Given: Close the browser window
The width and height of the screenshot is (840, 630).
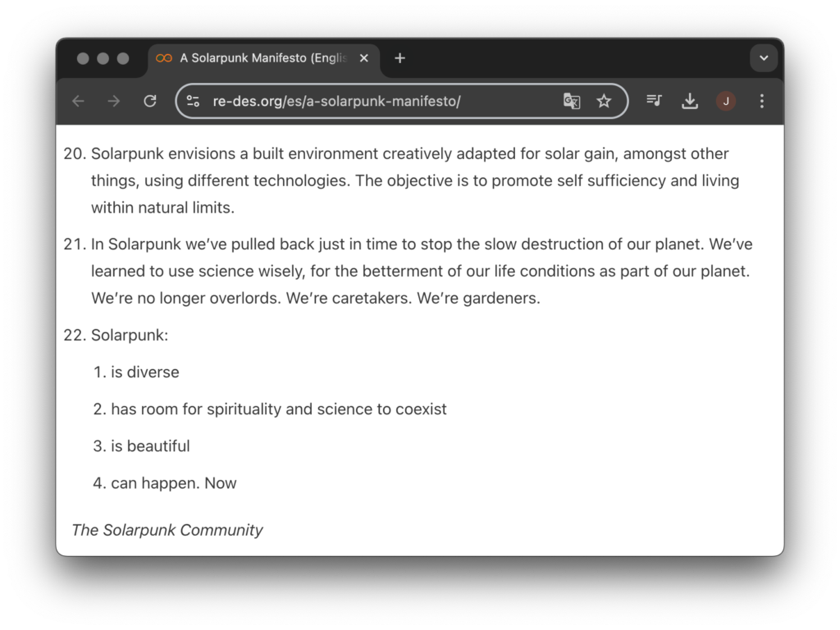Looking at the screenshot, I should (x=83, y=58).
